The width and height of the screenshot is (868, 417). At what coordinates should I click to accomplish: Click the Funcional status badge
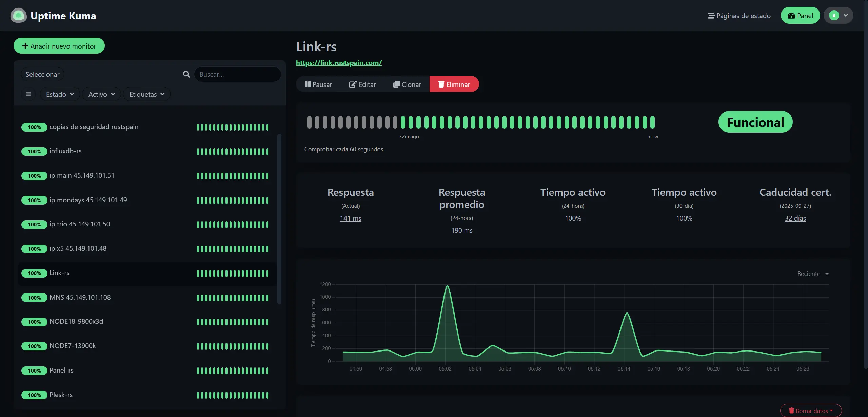pos(755,122)
